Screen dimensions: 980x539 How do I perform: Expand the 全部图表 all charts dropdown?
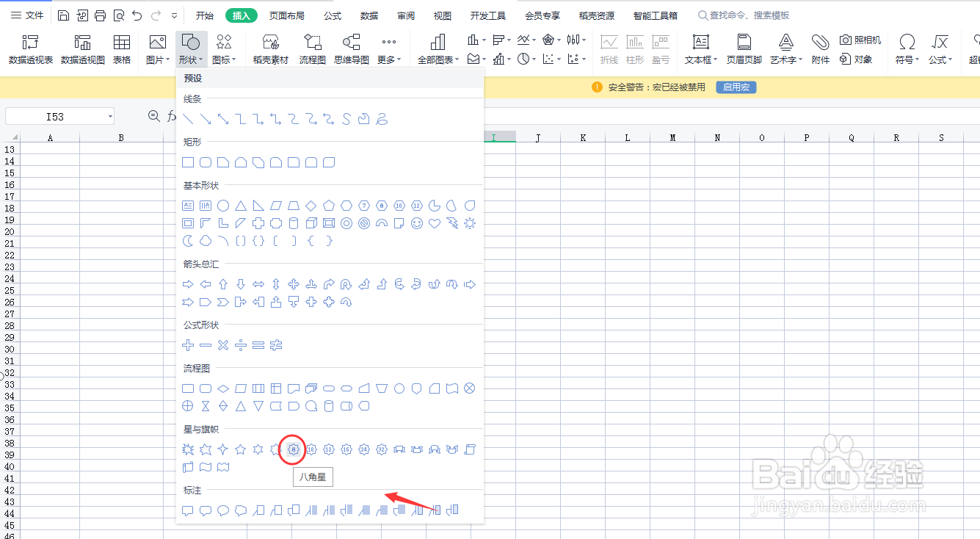point(438,60)
